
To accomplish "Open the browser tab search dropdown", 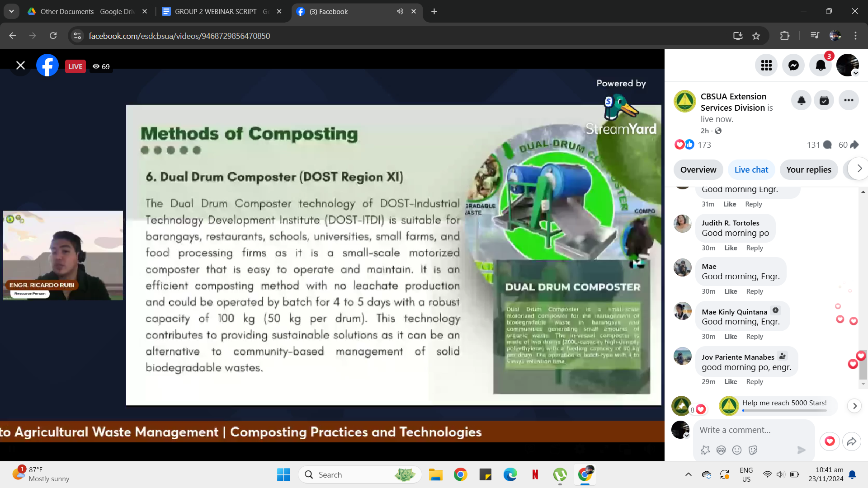I will [11, 11].
